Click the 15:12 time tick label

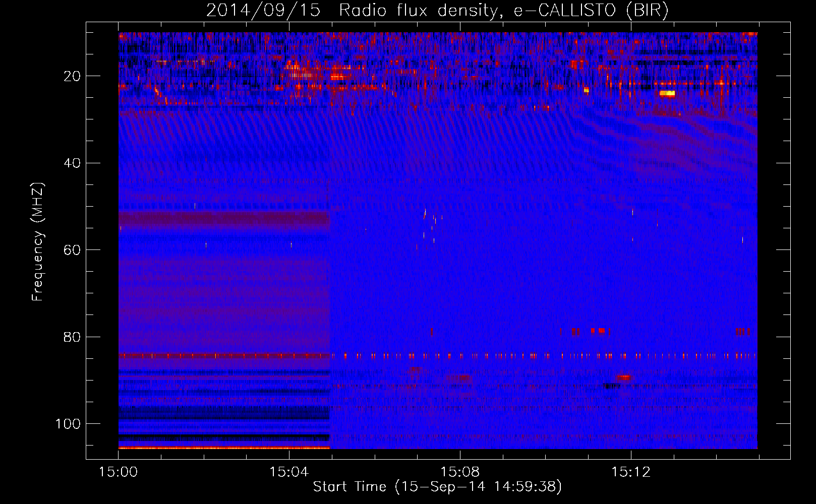point(631,472)
